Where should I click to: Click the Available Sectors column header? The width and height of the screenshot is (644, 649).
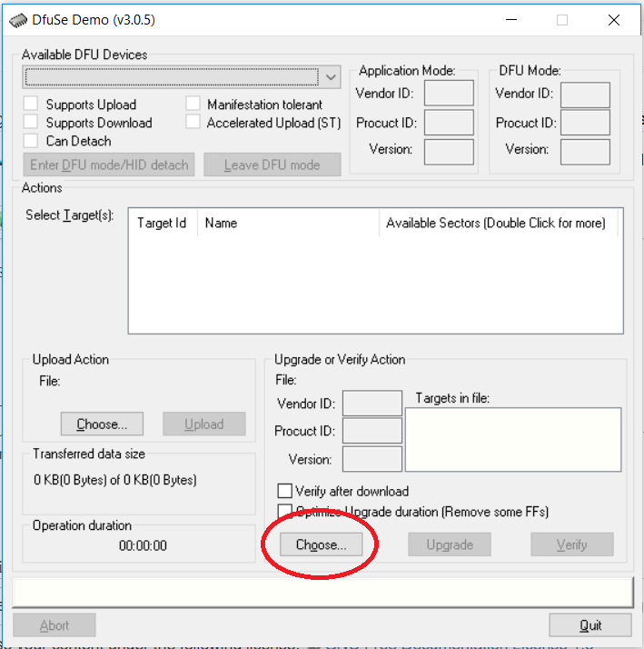click(x=495, y=223)
